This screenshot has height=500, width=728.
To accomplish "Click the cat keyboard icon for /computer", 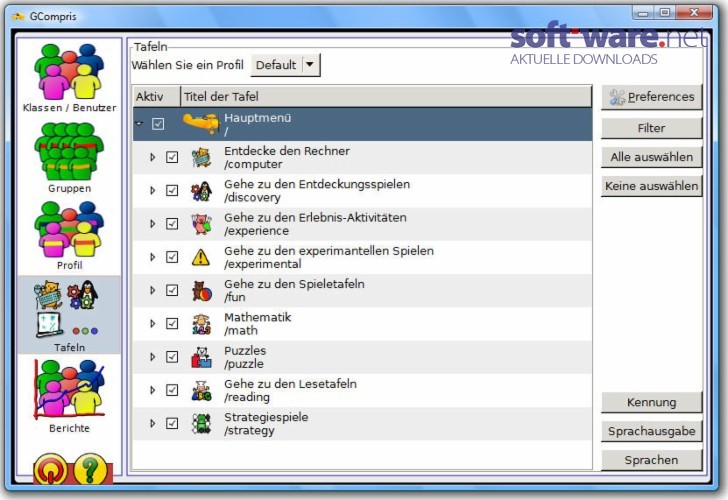I will click(202, 157).
